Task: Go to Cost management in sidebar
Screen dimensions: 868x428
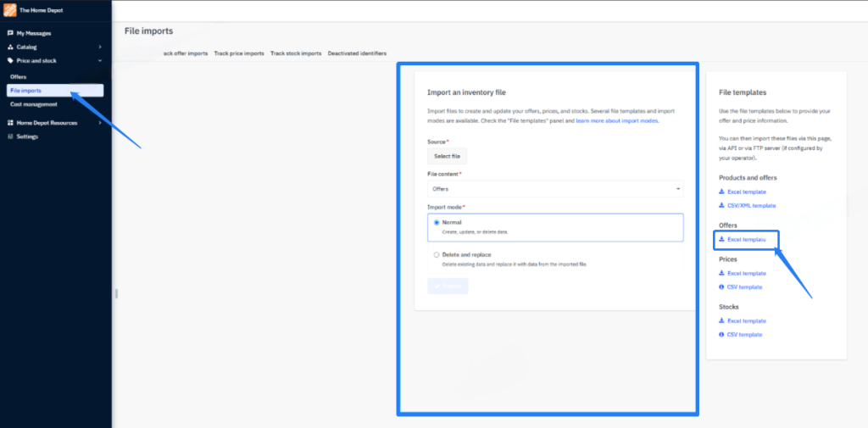Action: pyautogui.click(x=34, y=104)
